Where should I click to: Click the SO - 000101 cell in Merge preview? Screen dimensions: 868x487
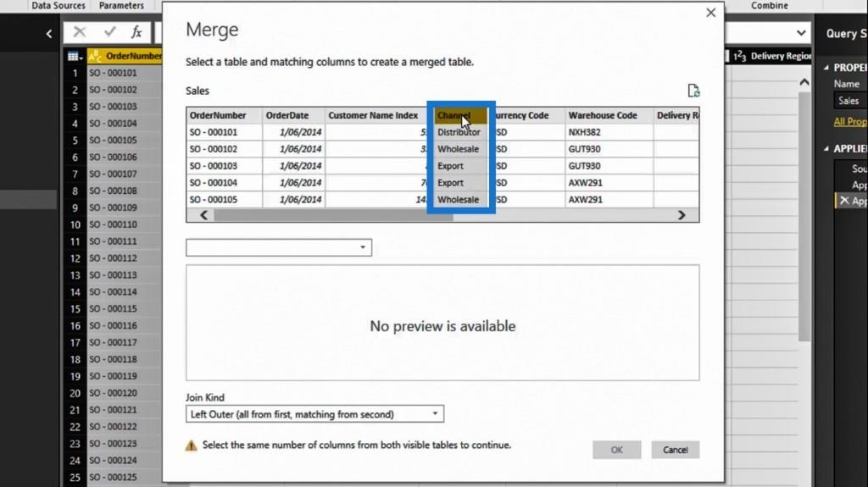[x=224, y=132]
